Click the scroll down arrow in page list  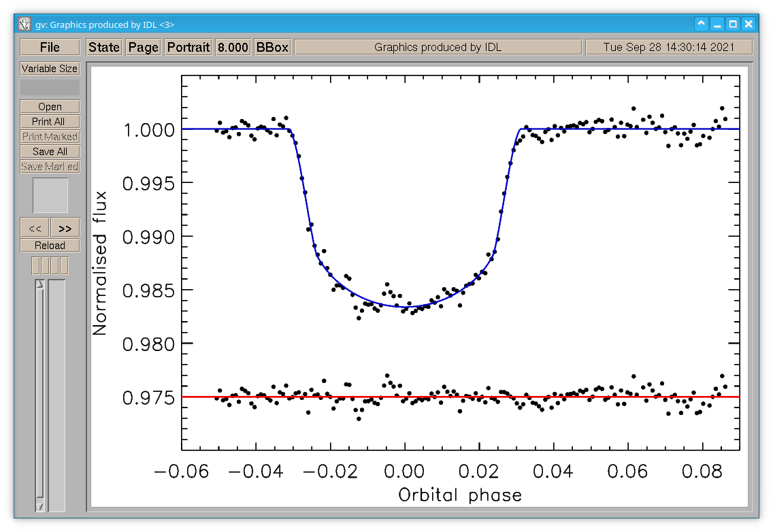[x=40, y=506]
